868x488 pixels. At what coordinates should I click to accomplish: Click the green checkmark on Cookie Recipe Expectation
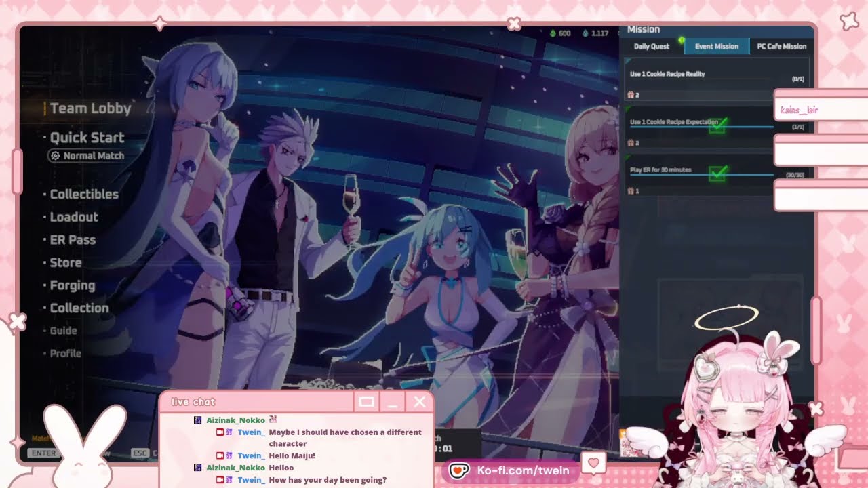click(717, 125)
